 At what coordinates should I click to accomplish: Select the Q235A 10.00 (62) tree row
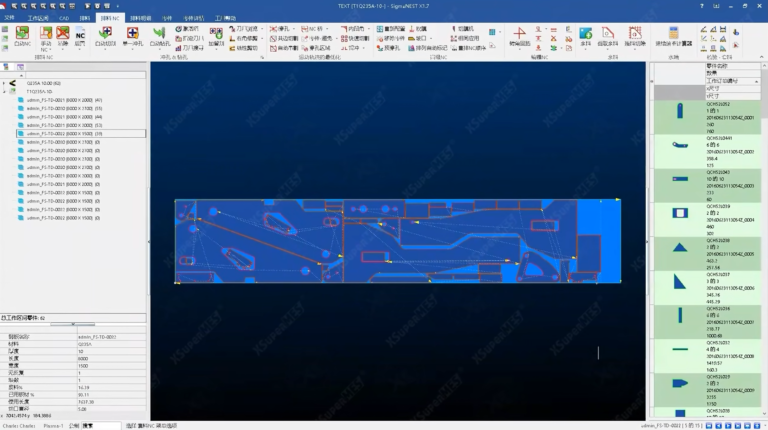coord(44,83)
